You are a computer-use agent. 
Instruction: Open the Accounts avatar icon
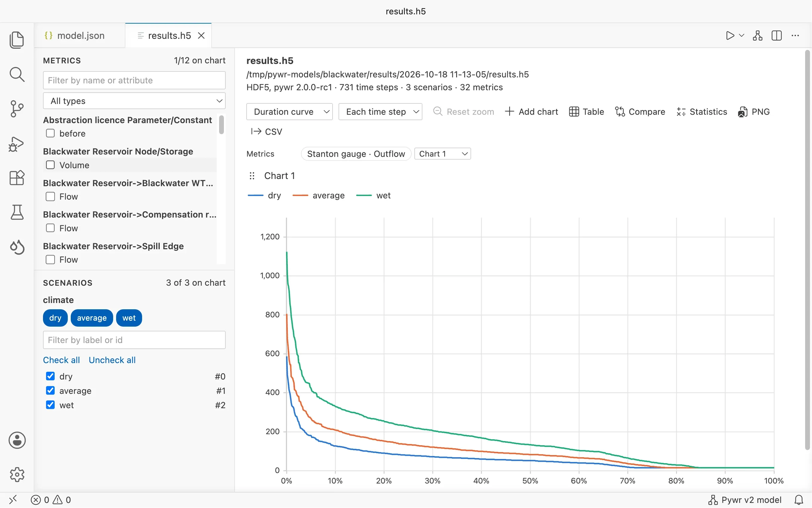click(x=17, y=440)
